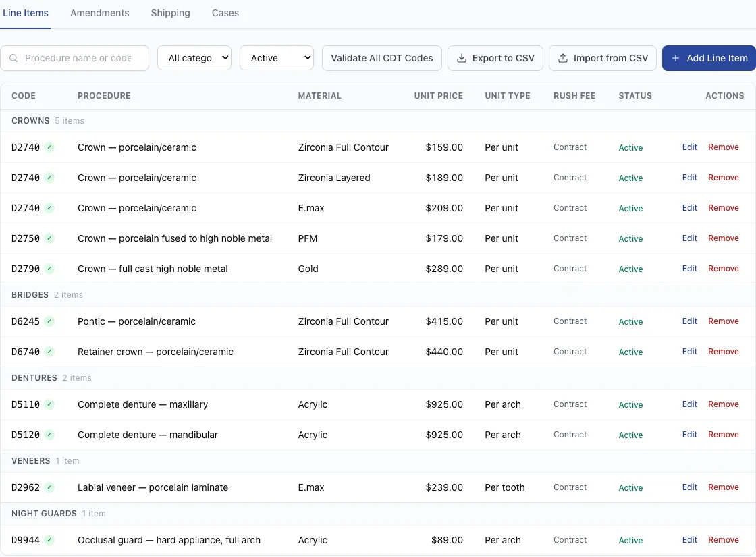Viewport: 756px width, 557px height.
Task: Click the D2750 code cell
Action: click(x=26, y=238)
